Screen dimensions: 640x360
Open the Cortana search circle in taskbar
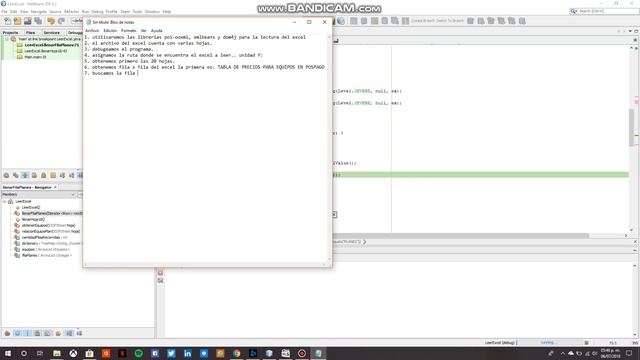point(24,353)
